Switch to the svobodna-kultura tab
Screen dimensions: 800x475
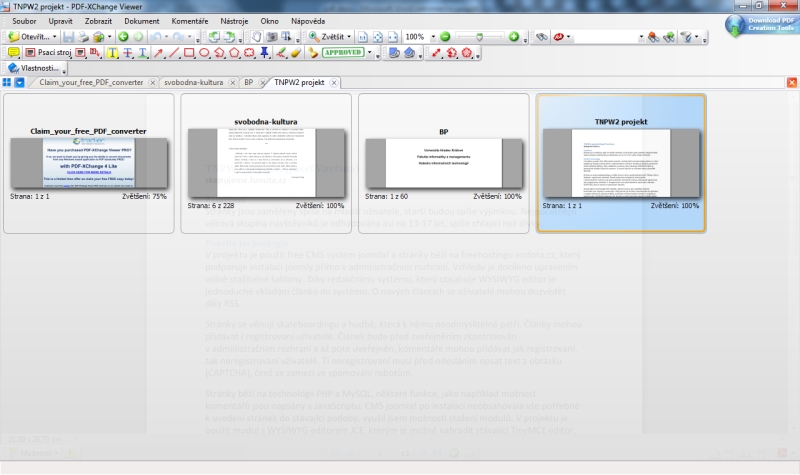point(193,82)
